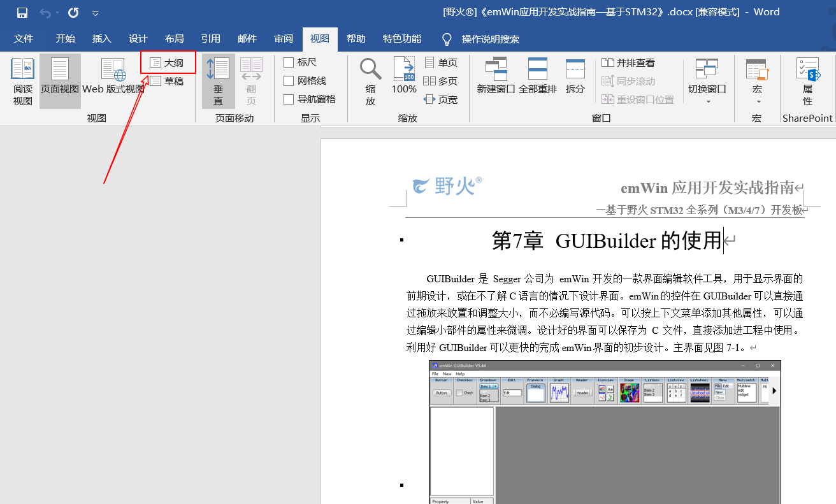Toggle the 网格线 gridlines checkbox

(x=289, y=81)
